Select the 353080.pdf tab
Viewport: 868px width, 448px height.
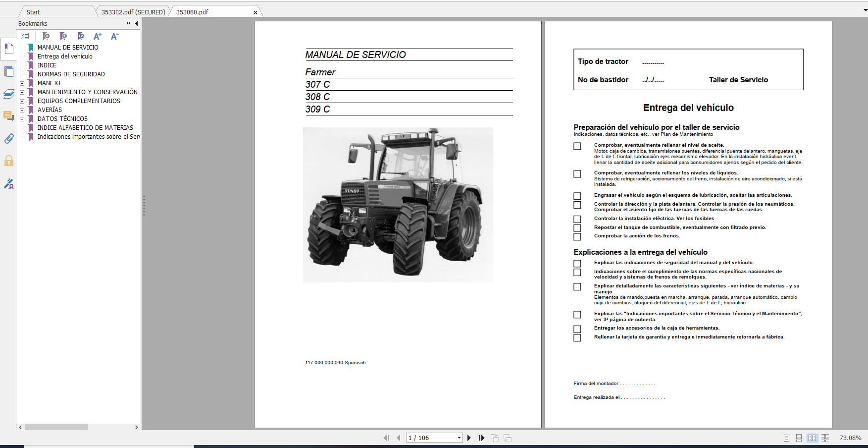pos(192,12)
